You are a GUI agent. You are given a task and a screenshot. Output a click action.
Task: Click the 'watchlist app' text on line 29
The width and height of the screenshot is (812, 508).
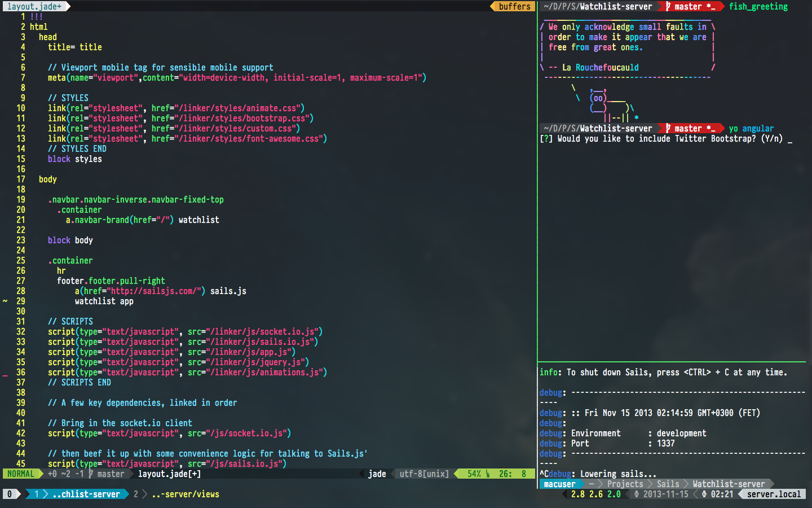click(104, 301)
